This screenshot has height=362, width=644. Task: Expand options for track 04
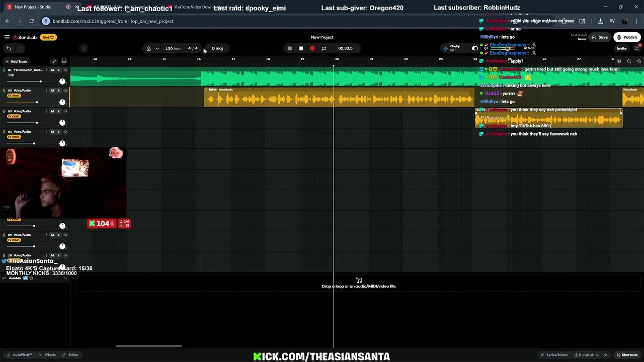point(65,132)
